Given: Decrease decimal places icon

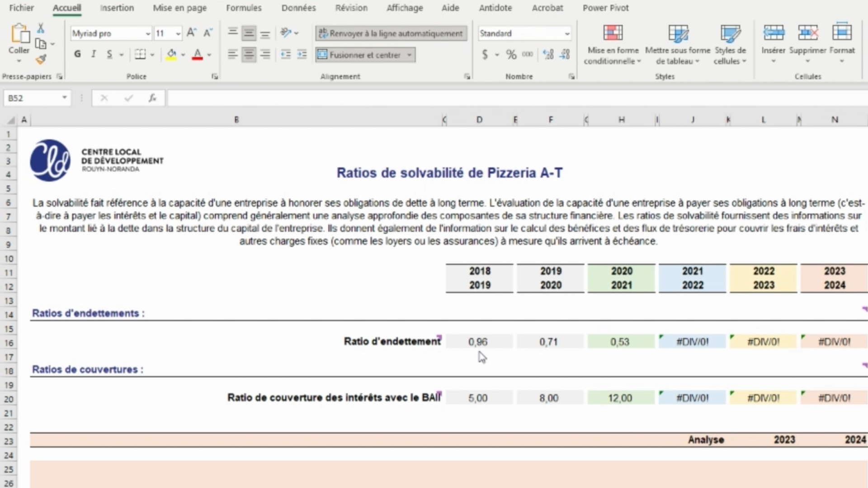Looking at the screenshot, I should (x=565, y=55).
